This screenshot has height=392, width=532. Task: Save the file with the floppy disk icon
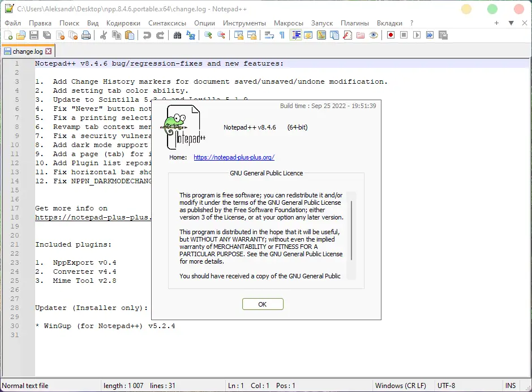(34, 35)
